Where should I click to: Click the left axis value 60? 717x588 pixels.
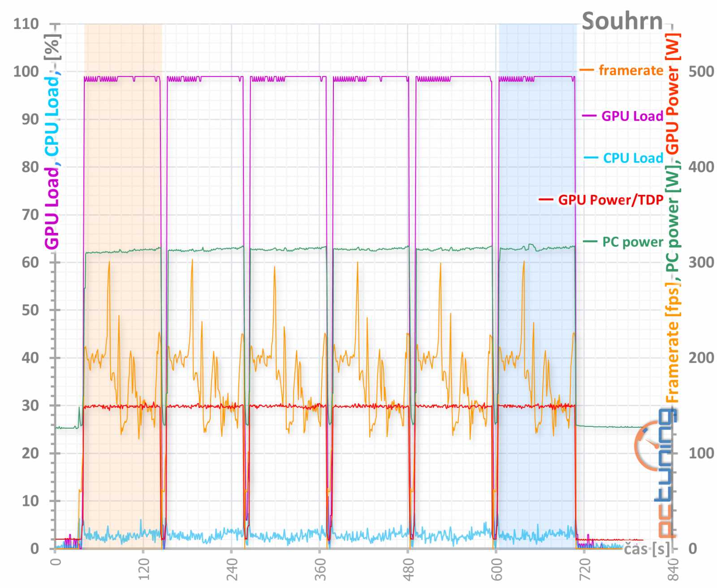pyautogui.click(x=30, y=262)
